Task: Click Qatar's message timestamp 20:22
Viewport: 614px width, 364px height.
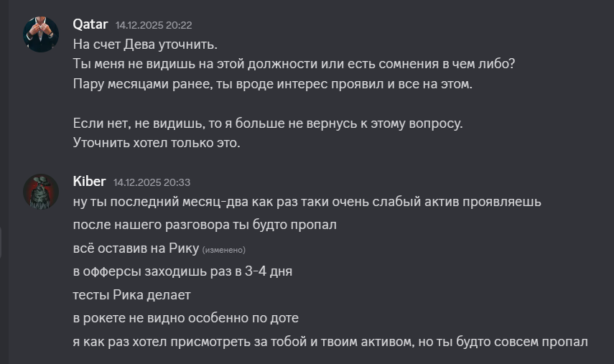Action: (154, 25)
